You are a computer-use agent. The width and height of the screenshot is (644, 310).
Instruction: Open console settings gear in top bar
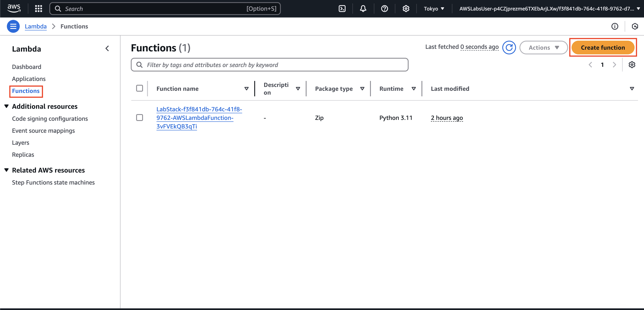pos(406,9)
